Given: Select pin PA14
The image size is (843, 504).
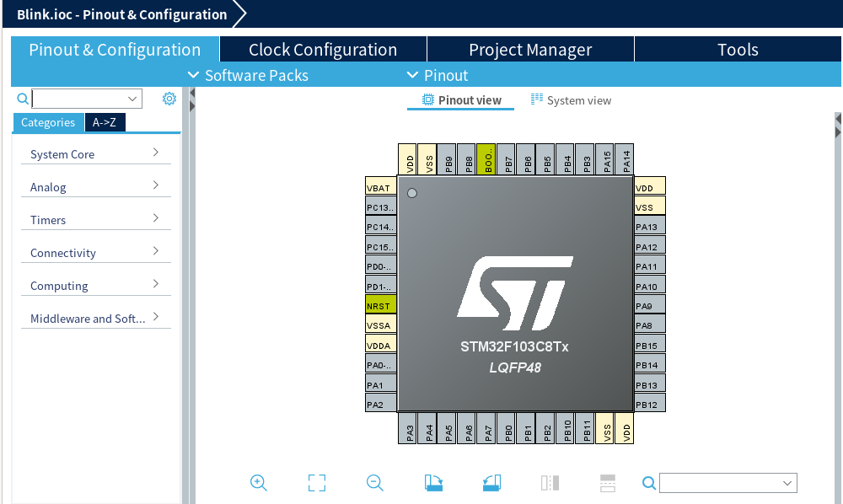Looking at the screenshot, I should pos(624,159).
